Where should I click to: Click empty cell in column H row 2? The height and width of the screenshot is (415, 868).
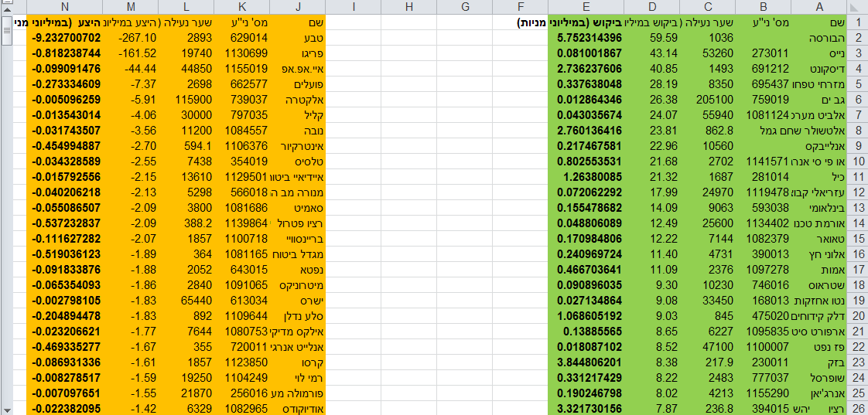pos(409,38)
